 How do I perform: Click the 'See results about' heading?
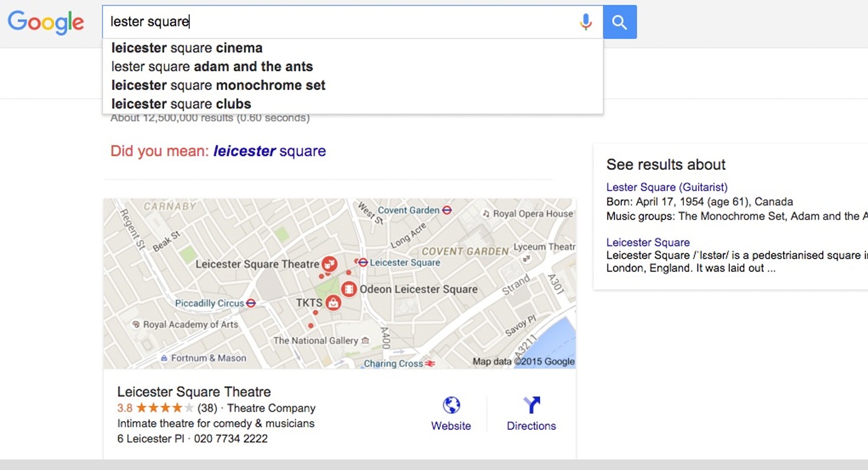coord(666,164)
